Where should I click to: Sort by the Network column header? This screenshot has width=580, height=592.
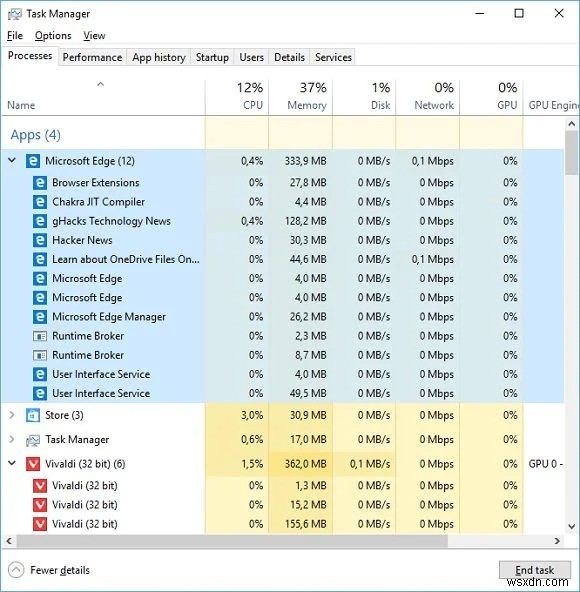(428, 97)
